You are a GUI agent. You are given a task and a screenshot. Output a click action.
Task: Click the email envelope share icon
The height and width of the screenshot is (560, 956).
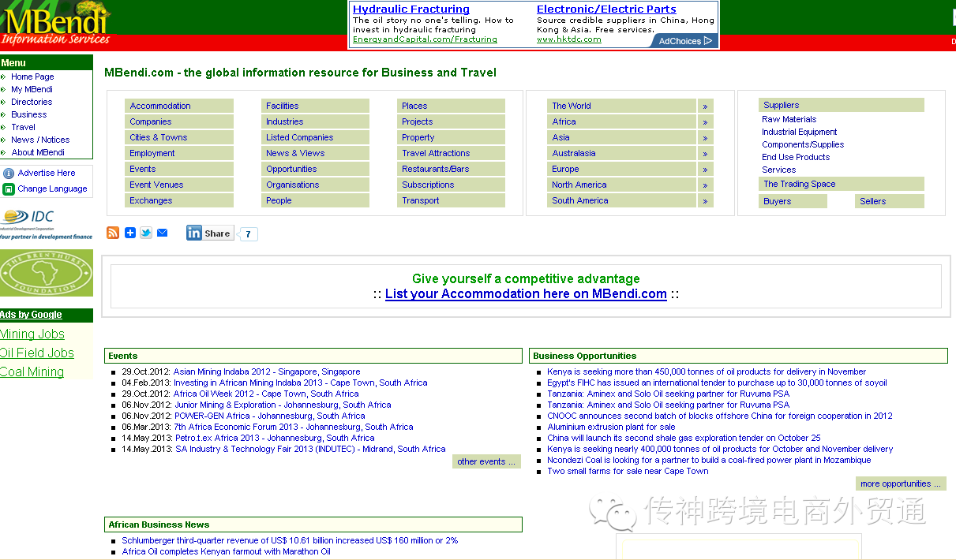point(162,233)
